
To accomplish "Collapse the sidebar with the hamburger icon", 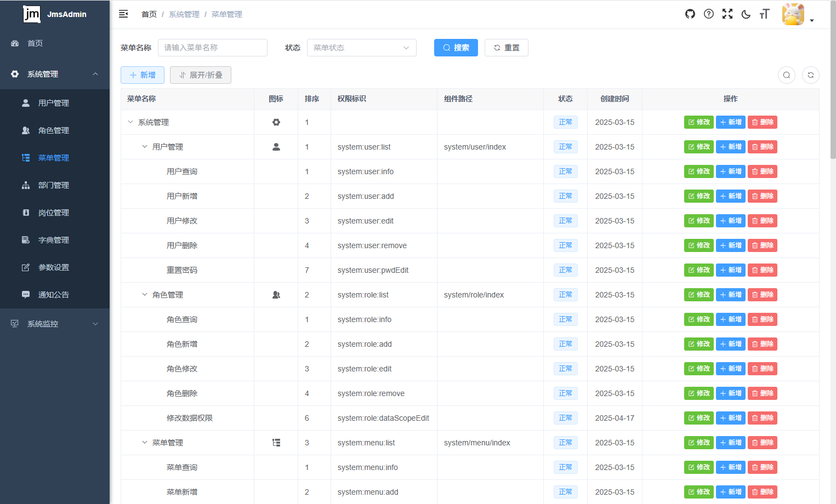I will tap(123, 14).
